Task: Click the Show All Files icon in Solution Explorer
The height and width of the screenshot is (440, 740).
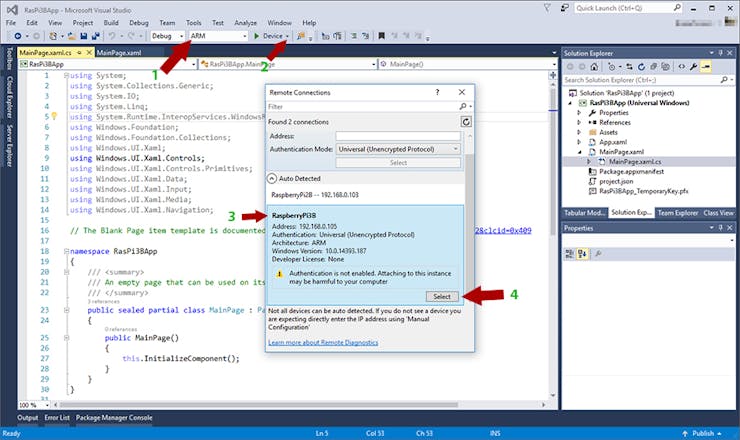Action: pos(665,67)
